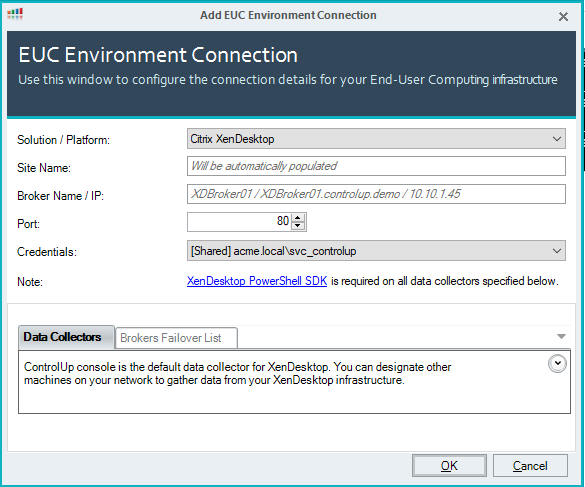The height and width of the screenshot is (487, 585).
Task: Increase the Port value with up arrow
Action: pyautogui.click(x=298, y=218)
